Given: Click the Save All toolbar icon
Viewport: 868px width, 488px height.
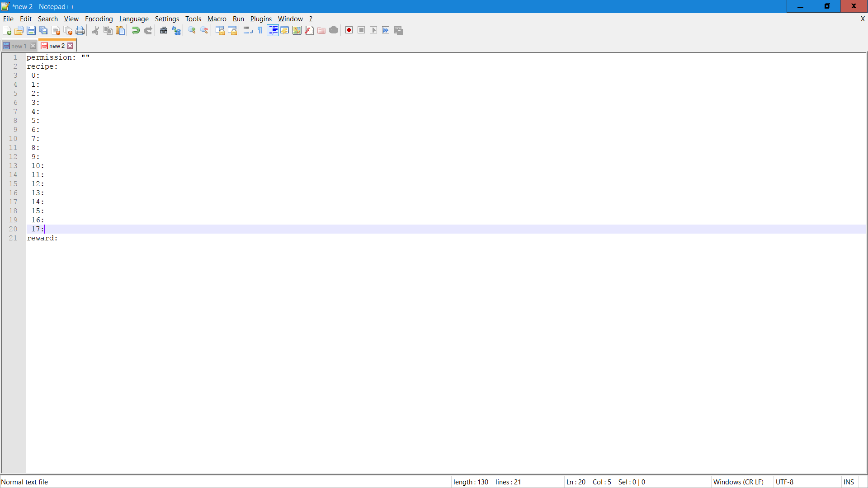Looking at the screenshot, I should tap(43, 30).
